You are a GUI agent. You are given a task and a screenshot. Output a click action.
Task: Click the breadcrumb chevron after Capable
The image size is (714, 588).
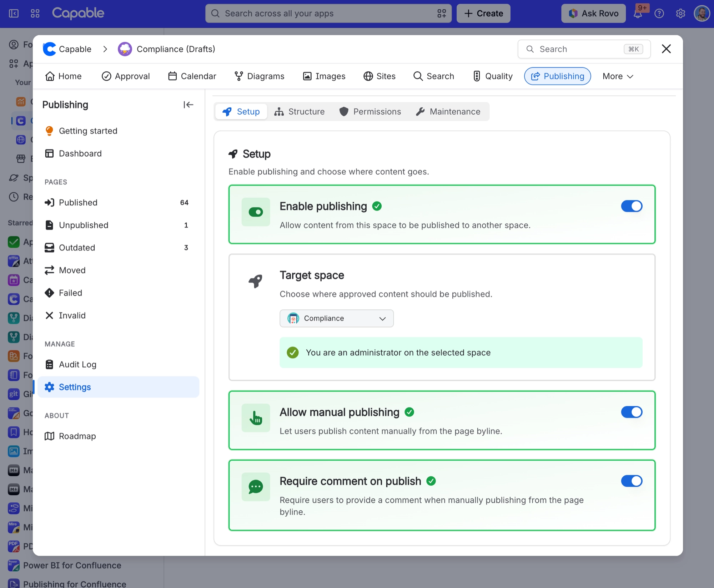pos(105,49)
